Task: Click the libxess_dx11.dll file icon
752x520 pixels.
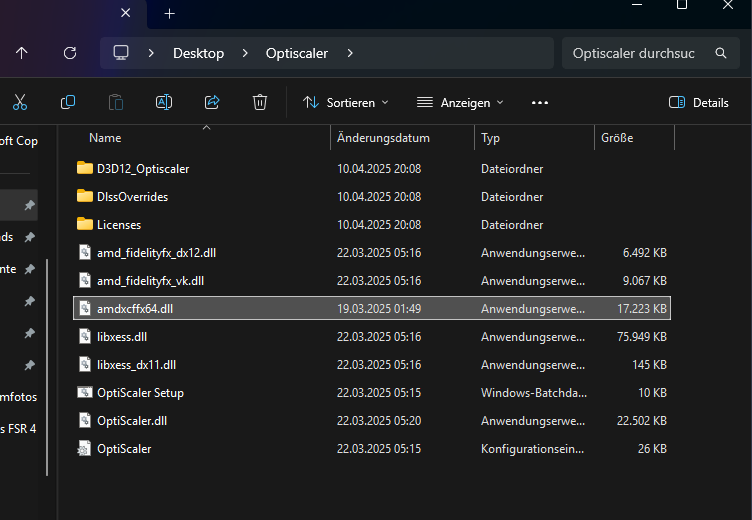Action: (x=85, y=364)
